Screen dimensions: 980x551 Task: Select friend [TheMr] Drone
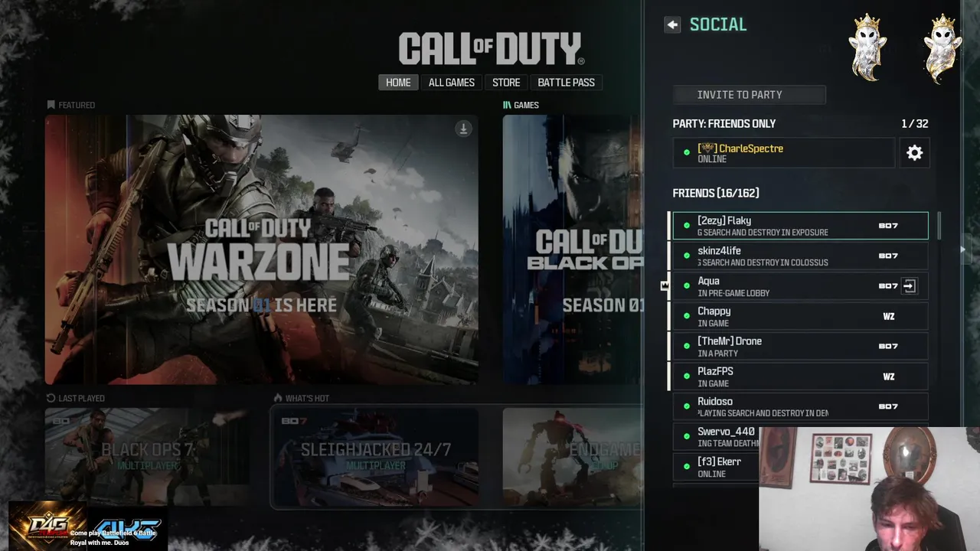800,346
